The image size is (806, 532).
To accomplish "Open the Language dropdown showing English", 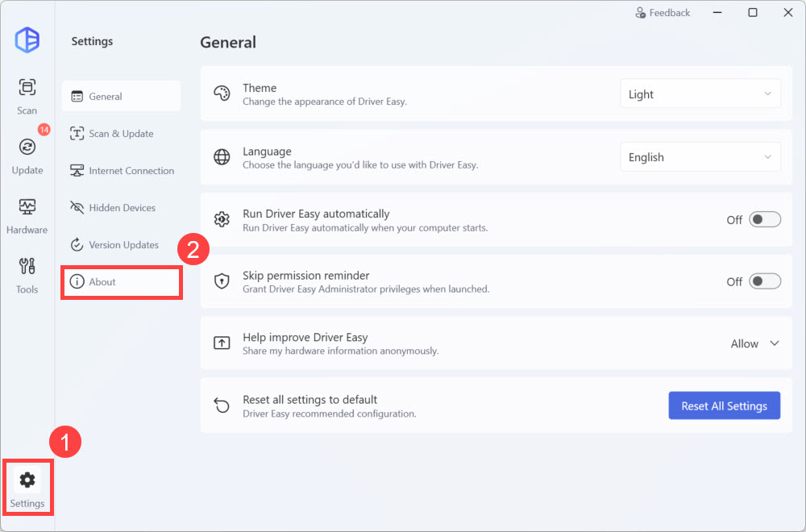I will click(x=700, y=156).
